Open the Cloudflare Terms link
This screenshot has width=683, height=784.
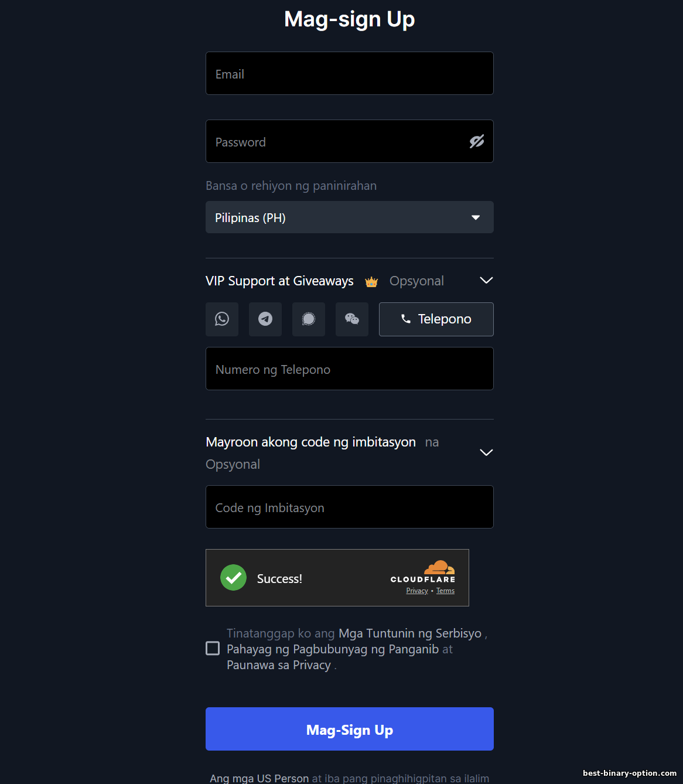445,591
